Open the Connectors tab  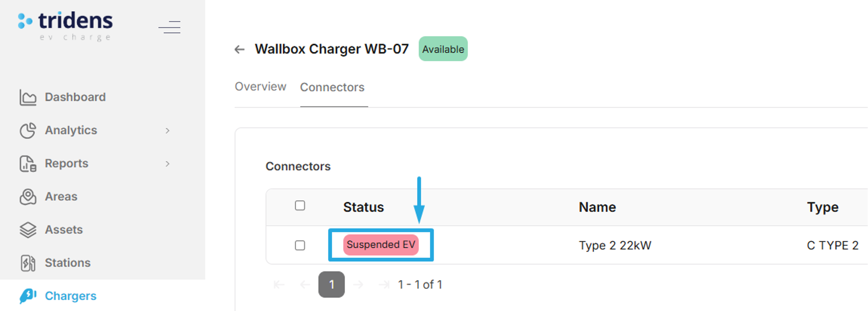(x=333, y=87)
